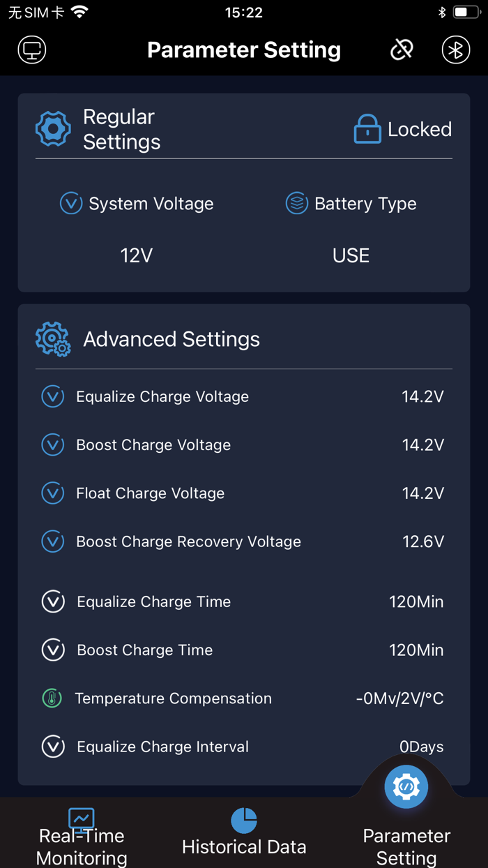This screenshot has height=868, width=488.
Task: Tap the Locked padlock to unlock settings
Action: [367, 128]
